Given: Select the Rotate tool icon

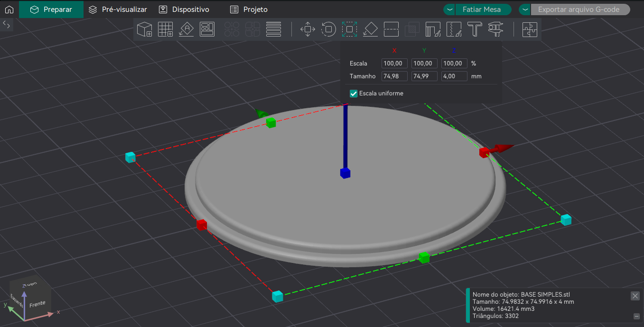Looking at the screenshot, I should pos(328,29).
